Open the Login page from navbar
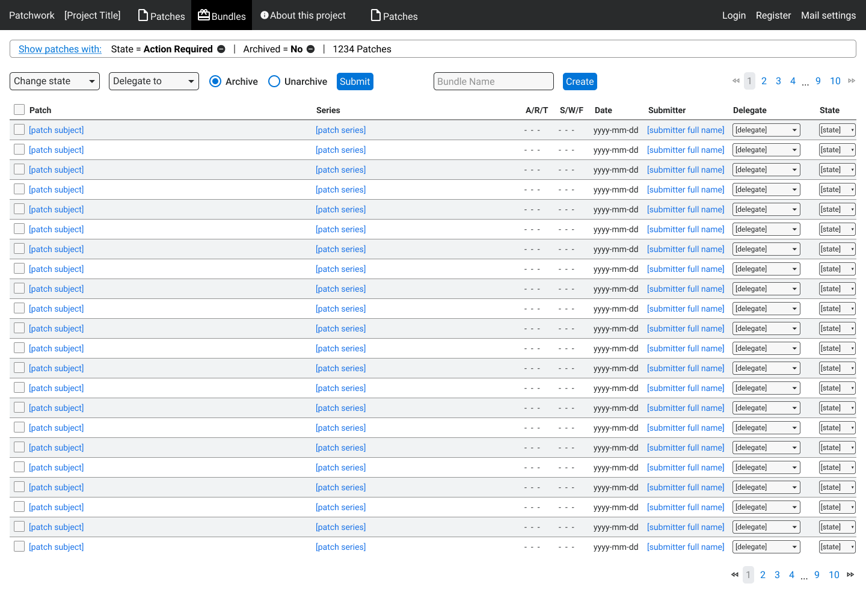866x616 pixels. click(734, 16)
